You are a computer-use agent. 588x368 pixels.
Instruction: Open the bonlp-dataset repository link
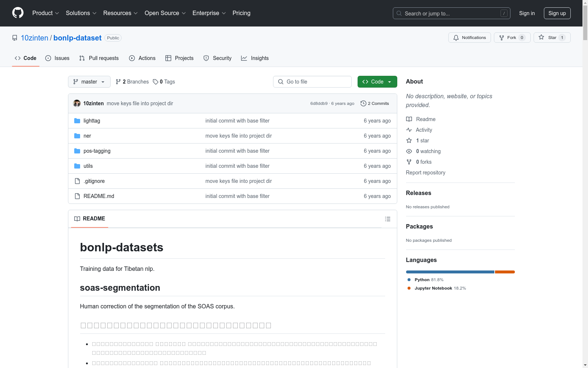point(78,38)
